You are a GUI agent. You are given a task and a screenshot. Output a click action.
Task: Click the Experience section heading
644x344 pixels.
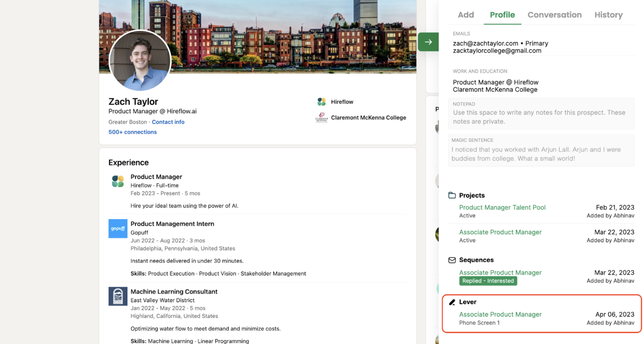pyautogui.click(x=128, y=163)
